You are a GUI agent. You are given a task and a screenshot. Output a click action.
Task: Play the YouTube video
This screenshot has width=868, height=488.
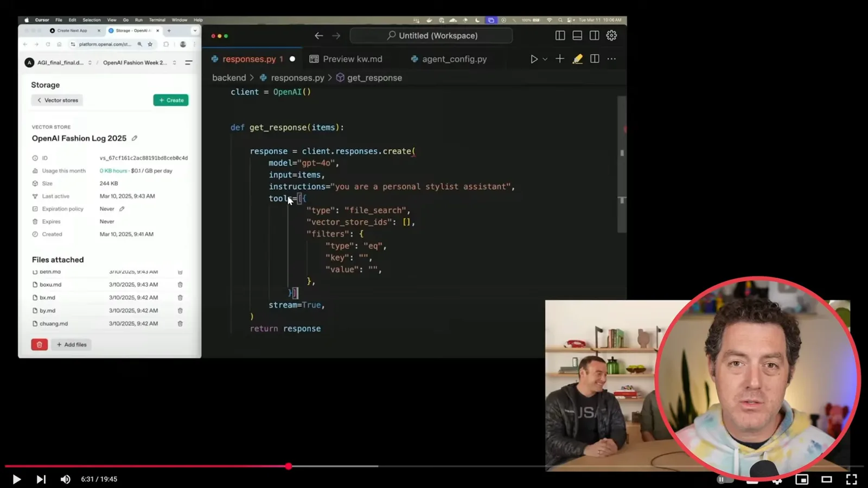point(16,479)
